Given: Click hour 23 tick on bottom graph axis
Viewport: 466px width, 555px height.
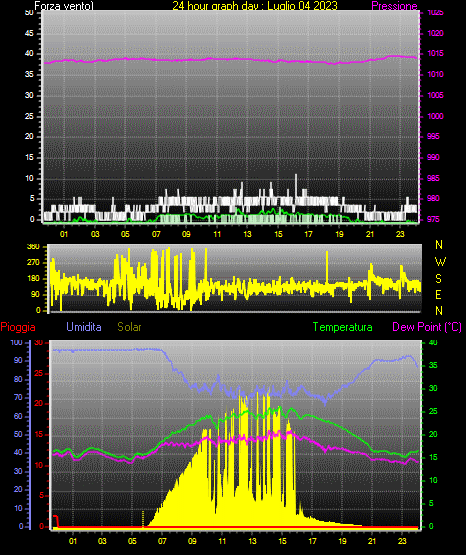Looking at the screenshot, I should coord(402,541).
